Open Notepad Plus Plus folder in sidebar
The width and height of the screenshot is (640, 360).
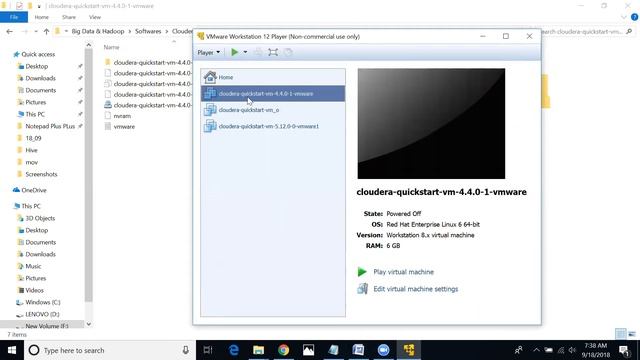(50, 126)
